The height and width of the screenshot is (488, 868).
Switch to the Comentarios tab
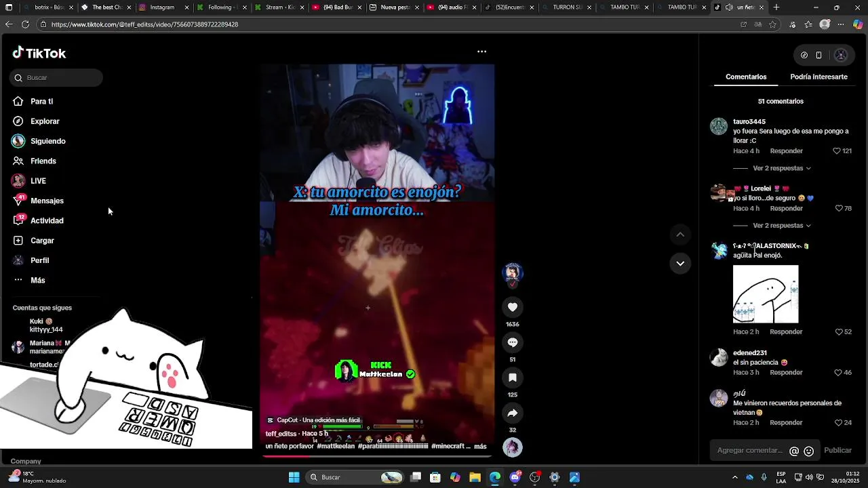[746, 77]
